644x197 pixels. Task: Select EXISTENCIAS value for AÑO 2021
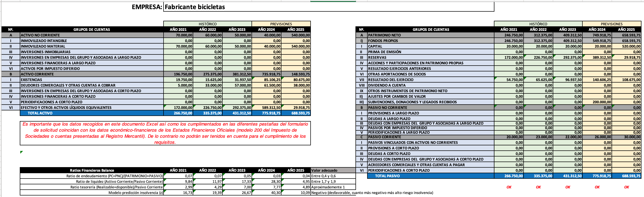178,80
